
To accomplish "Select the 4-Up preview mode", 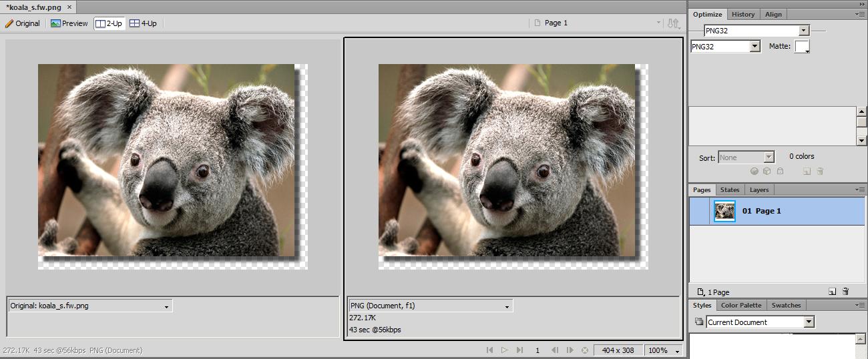I will point(143,23).
